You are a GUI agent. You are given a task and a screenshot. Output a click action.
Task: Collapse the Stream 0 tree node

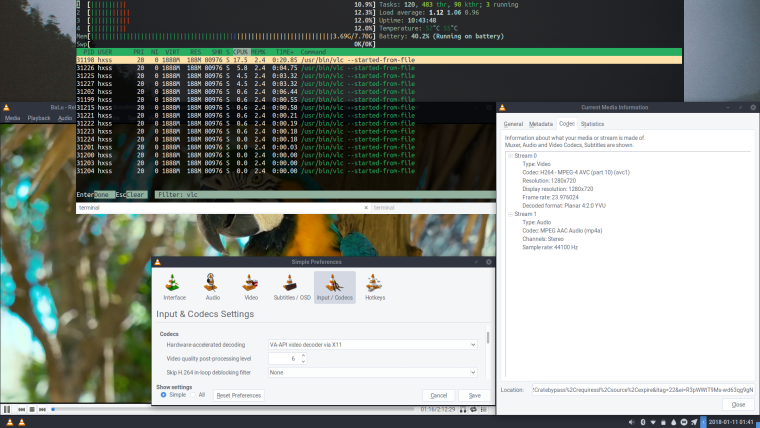pyautogui.click(x=510, y=156)
